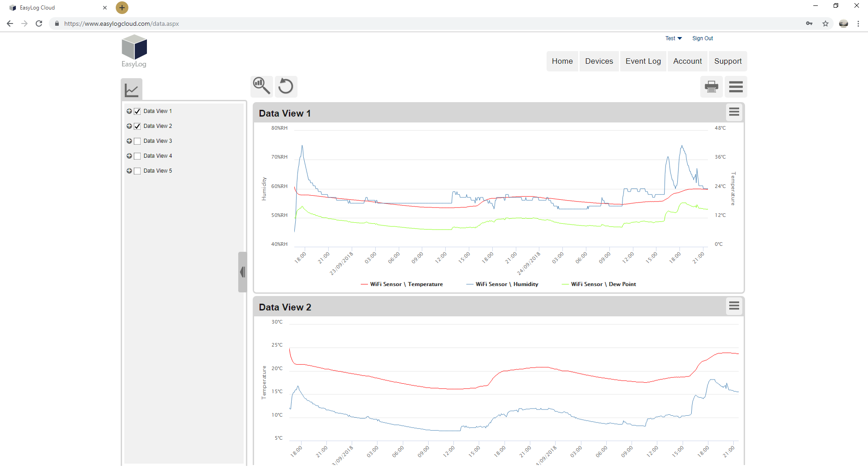Image resolution: width=868 pixels, height=470 pixels.
Task: Click the browser forward arrow
Action: [x=24, y=23]
